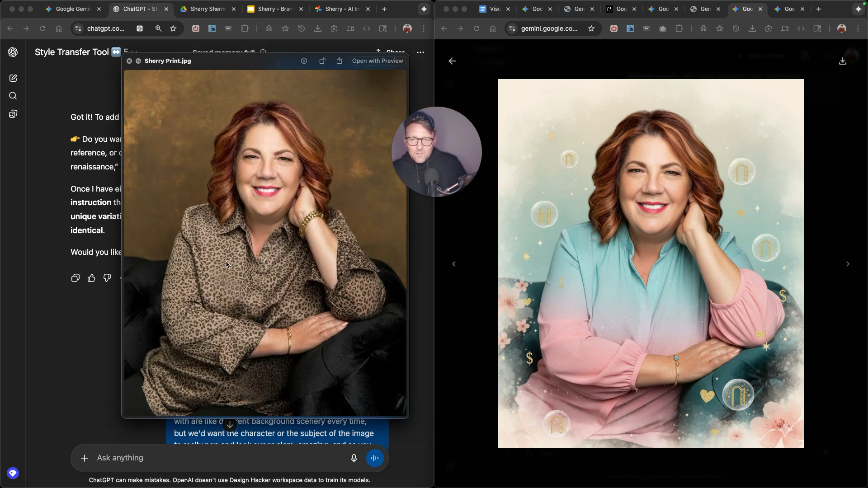The width and height of the screenshot is (868, 488).
Task: Switch to the Google Gemini tab on the left
Action: point(72,9)
